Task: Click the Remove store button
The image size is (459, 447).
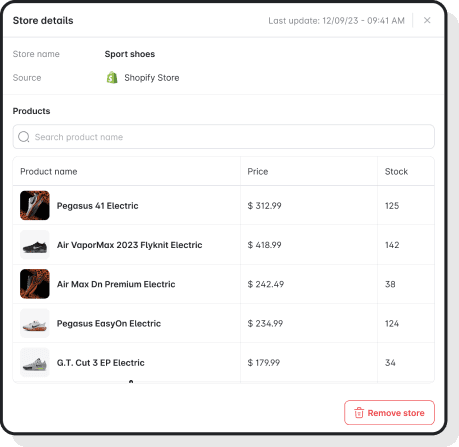Action: coord(389,413)
